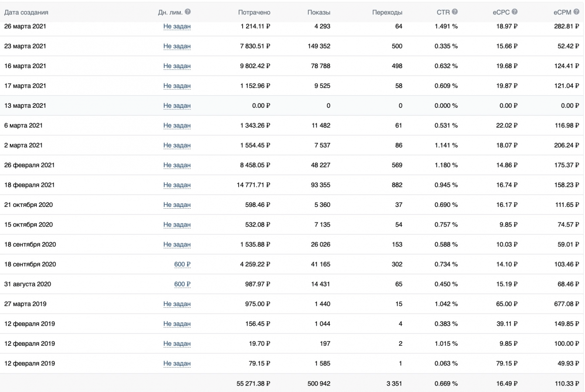585x392 pixels.
Task: Set daily limit for 15 октября 2020
Action: pyautogui.click(x=177, y=225)
